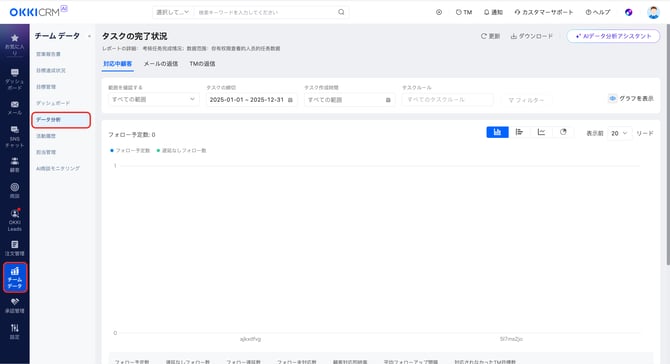The image size is (670, 364).
Task: Click the ダウンロード button
Action: [x=532, y=36]
